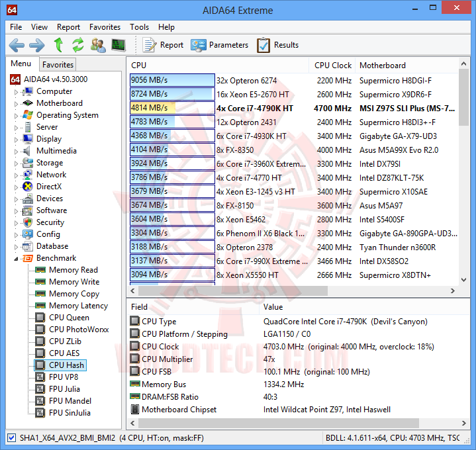Screen dimensions: 476x450
Task: Click the Forward arrow toolbar icon
Action: (x=36, y=45)
